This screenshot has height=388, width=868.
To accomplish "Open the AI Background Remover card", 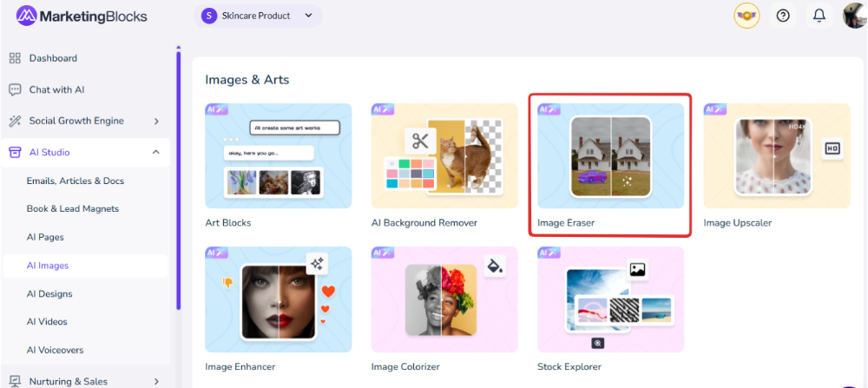I will (x=444, y=156).
